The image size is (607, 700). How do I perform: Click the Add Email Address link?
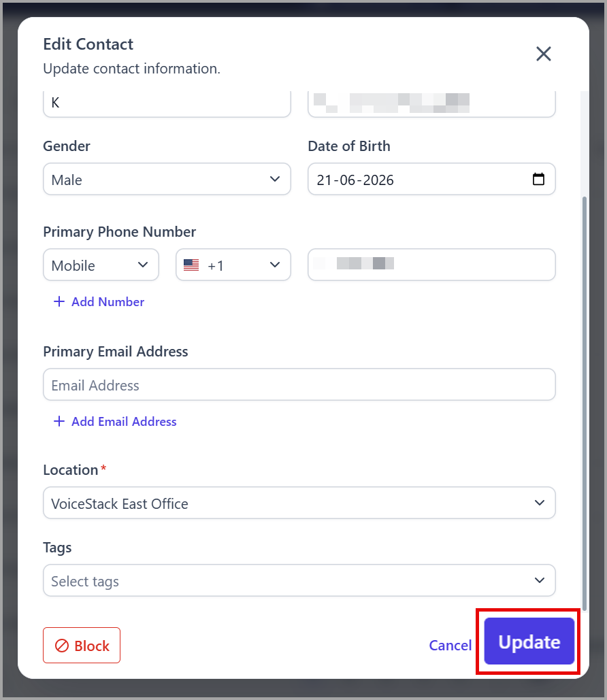pos(124,422)
